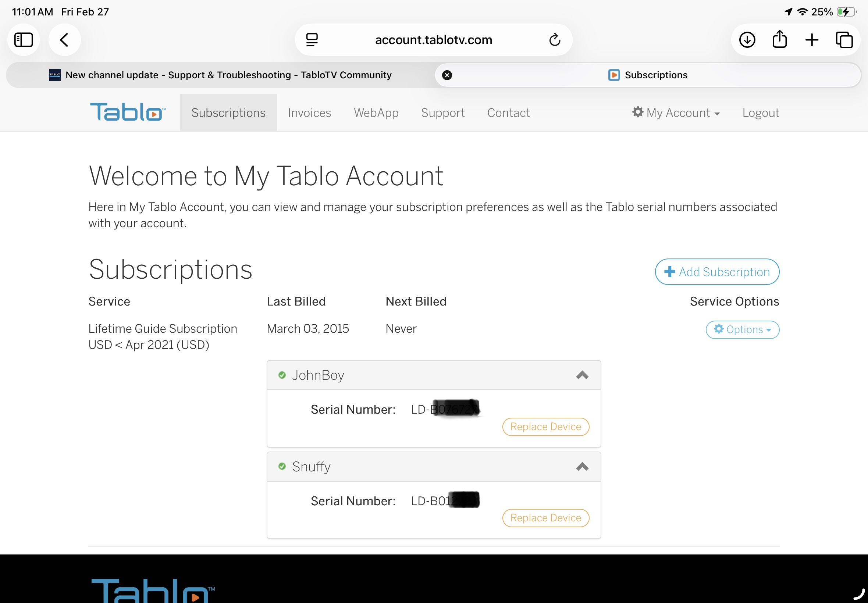Screen dimensions: 868x603
Task: Open the subscription Options dropdown
Action: [742, 329]
